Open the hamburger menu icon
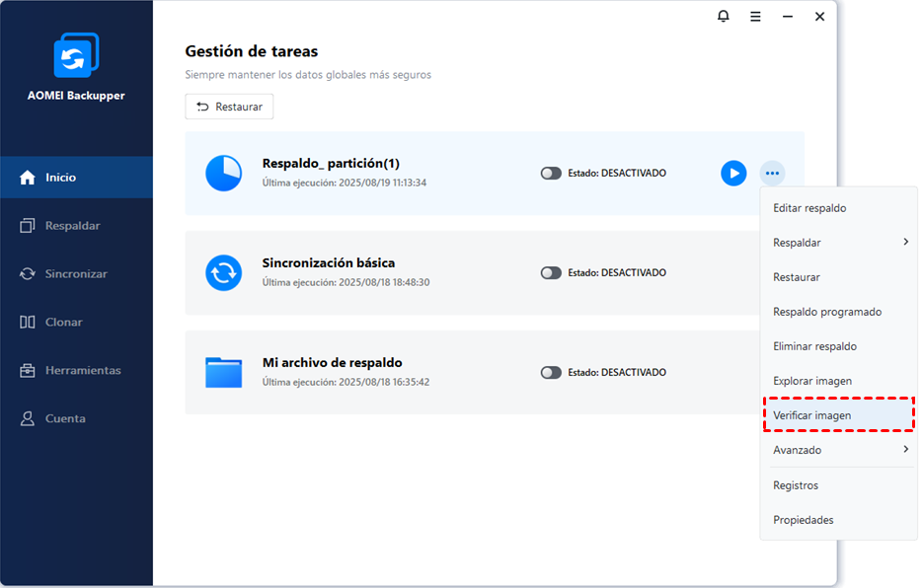The image size is (923, 588). click(x=755, y=17)
